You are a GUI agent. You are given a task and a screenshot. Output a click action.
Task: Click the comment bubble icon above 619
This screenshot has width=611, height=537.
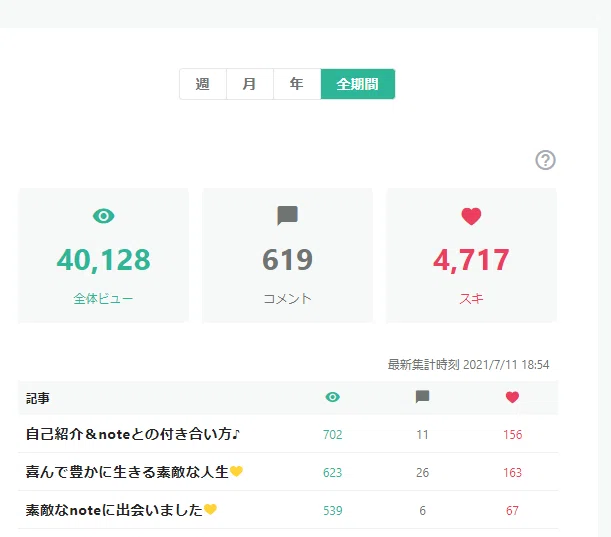click(288, 216)
